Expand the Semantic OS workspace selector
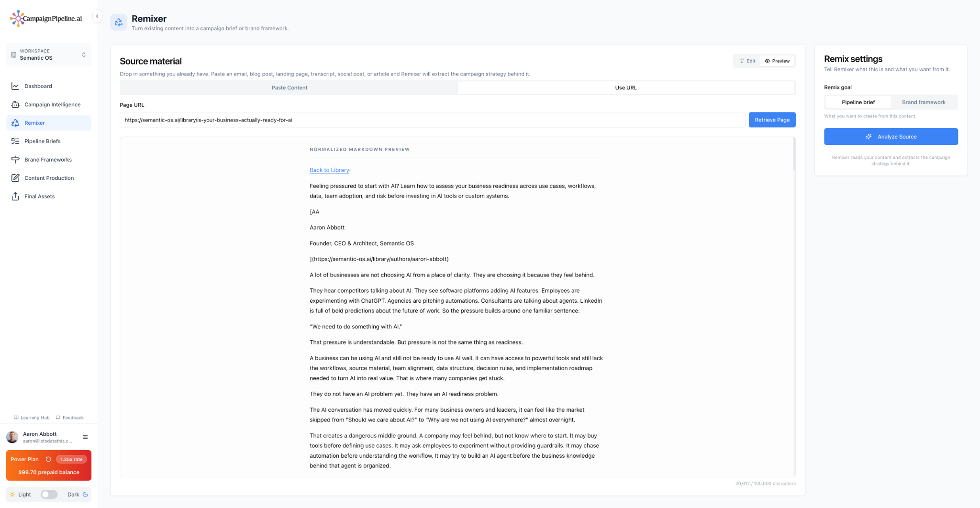The image size is (980, 508). 49,55
